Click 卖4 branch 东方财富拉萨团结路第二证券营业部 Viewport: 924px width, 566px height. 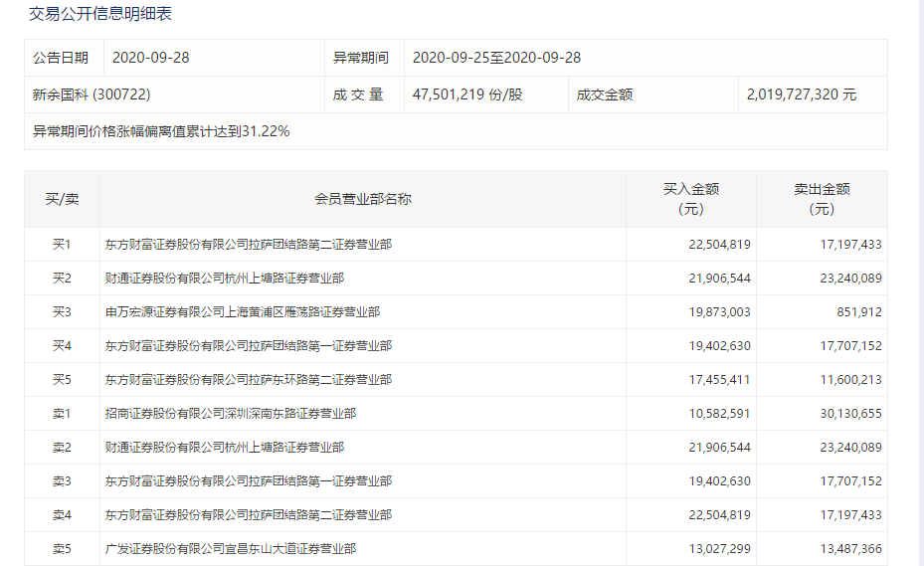[248, 515]
